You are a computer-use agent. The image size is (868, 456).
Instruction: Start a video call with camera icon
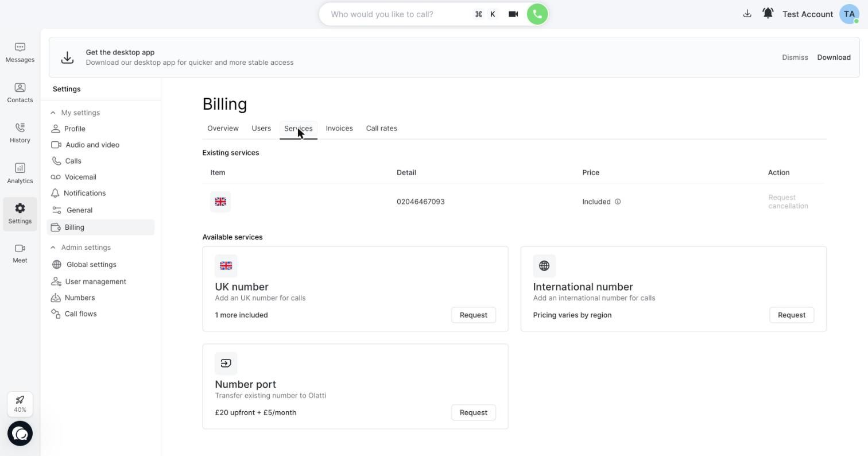(x=513, y=14)
